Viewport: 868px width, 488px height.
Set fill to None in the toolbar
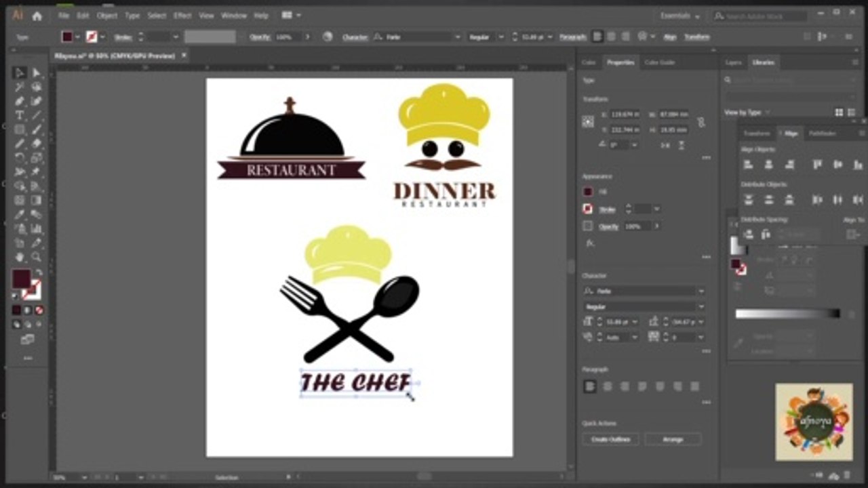pos(39,310)
